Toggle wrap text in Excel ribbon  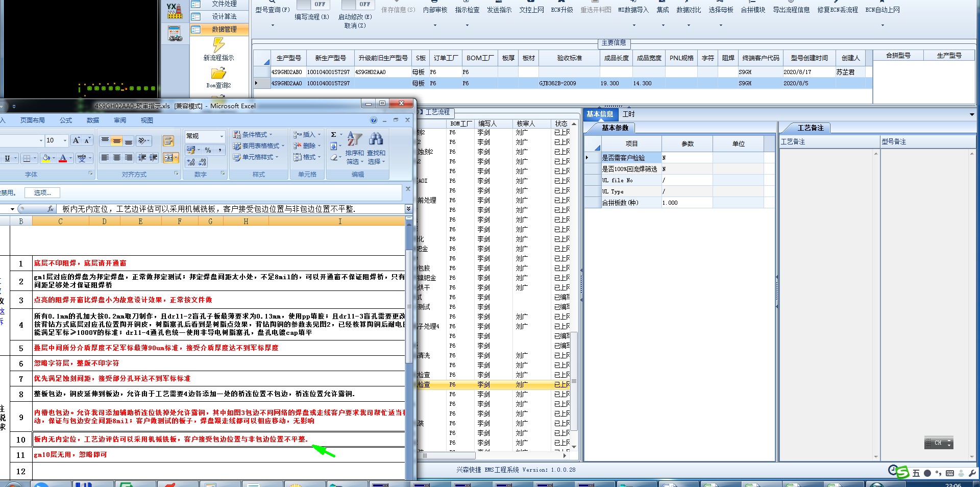tap(168, 140)
